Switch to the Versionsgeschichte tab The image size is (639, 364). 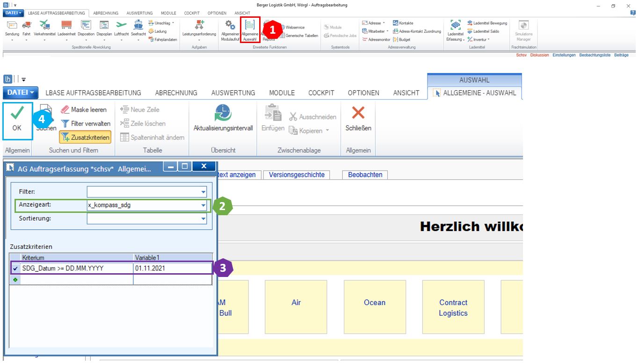tap(297, 175)
